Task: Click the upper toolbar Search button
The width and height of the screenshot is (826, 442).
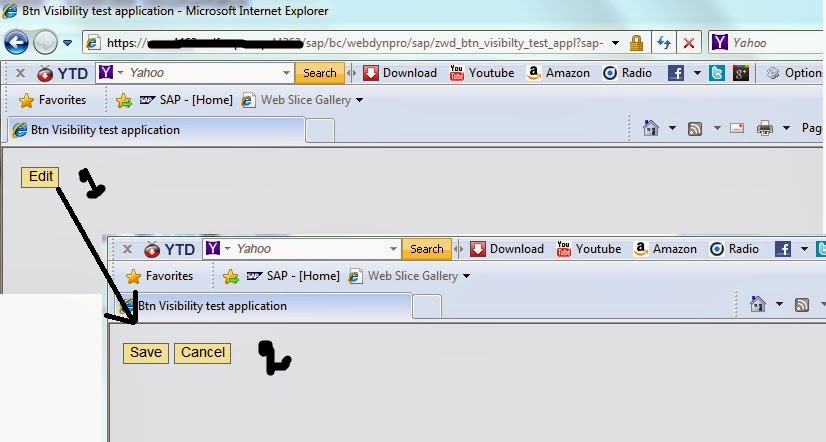Action: point(319,73)
